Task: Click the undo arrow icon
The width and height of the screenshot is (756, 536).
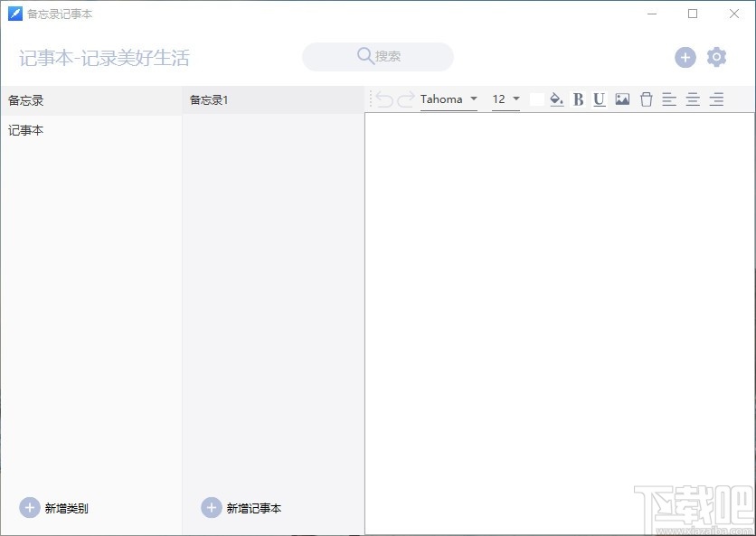Action: [384, 99]
